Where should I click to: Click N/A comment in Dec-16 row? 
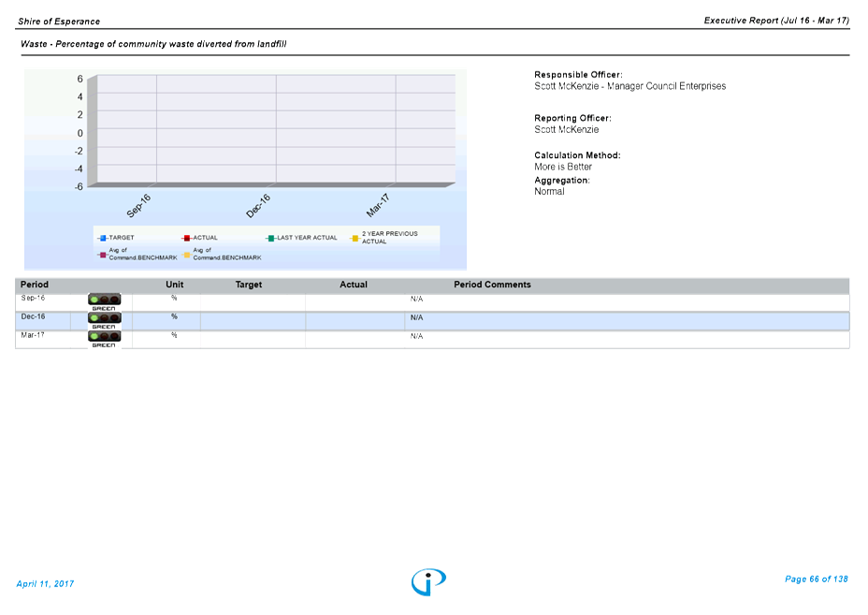pos(416,318)
